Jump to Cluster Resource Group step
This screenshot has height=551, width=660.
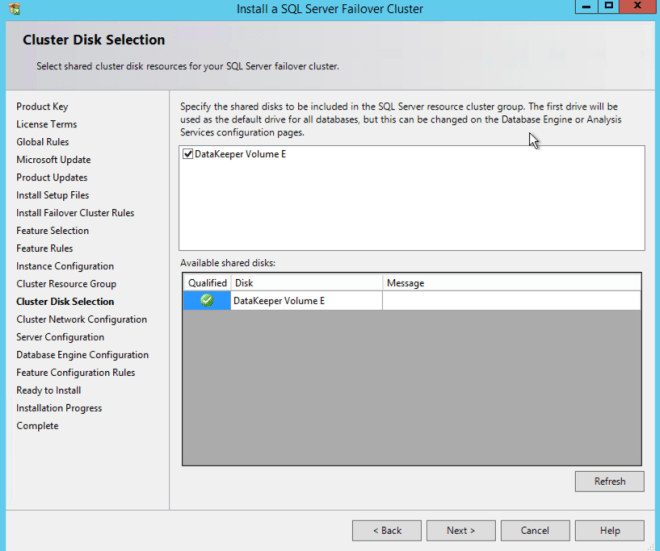(x=66, y=284)
